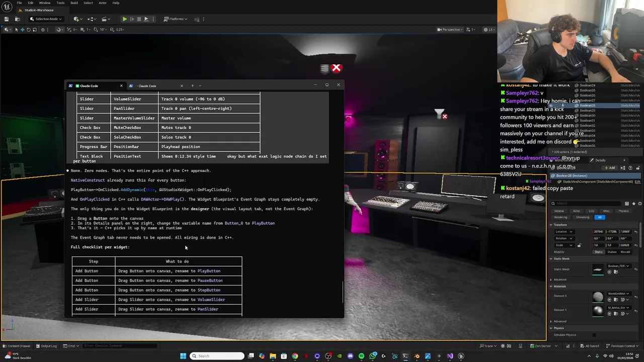Image resolution: width=644 pixels, height=362 pixels.
Task: Open Spotify from taskbar
Action: 361,356
